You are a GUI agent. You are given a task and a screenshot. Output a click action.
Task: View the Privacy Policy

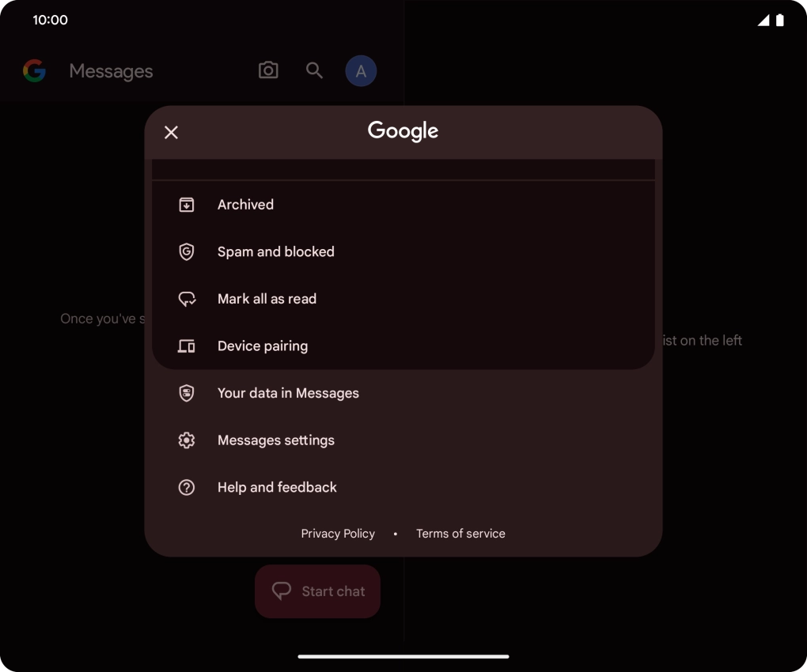point(338,534)
